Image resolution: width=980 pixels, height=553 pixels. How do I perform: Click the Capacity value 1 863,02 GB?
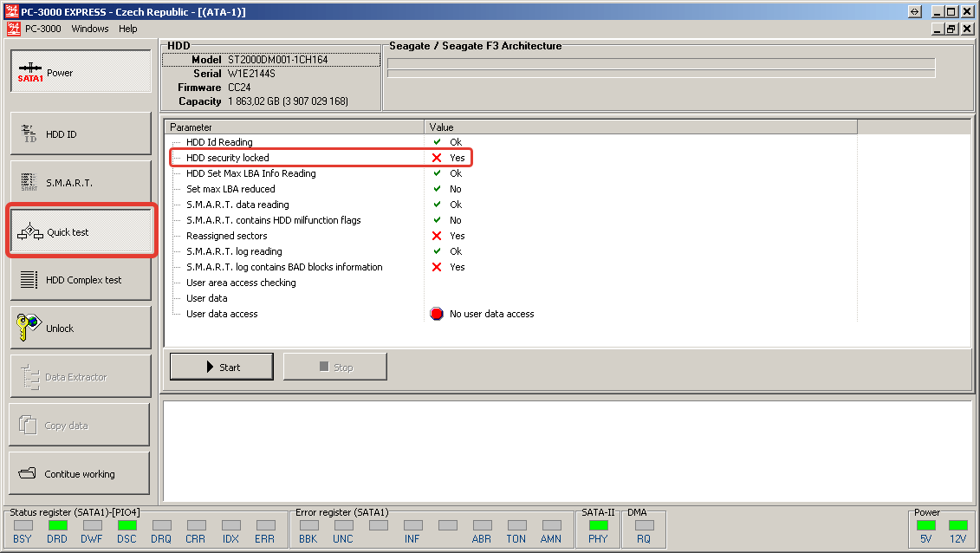289,101
